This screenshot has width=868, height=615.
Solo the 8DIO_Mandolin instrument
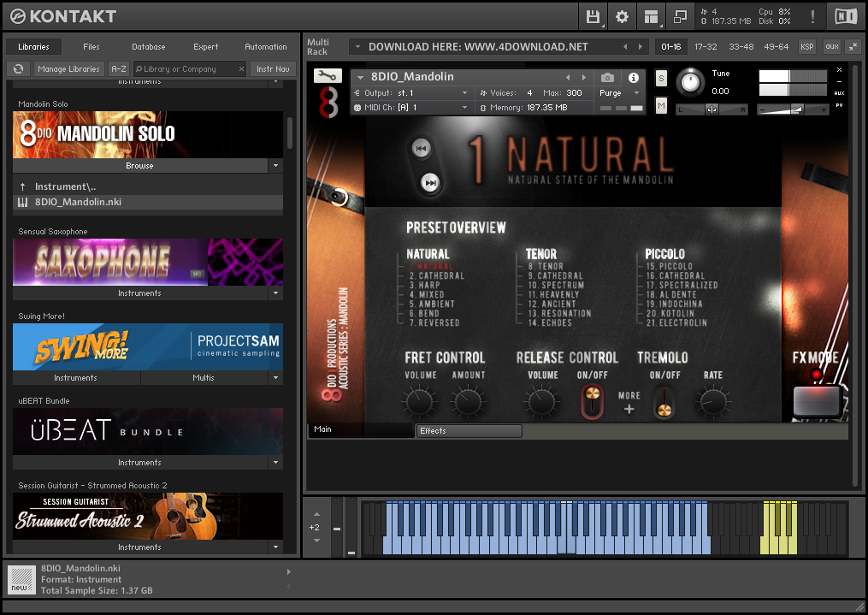point(661,78)
